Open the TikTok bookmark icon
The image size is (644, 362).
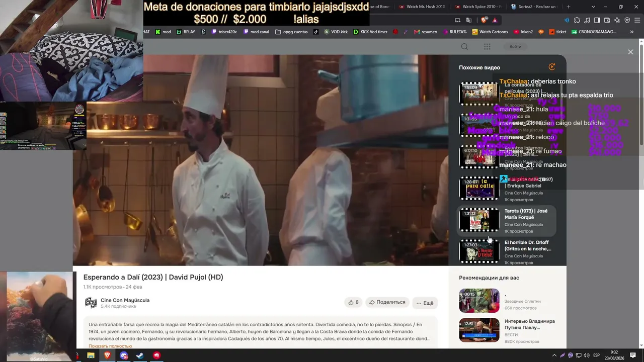[x=316, y=32]
